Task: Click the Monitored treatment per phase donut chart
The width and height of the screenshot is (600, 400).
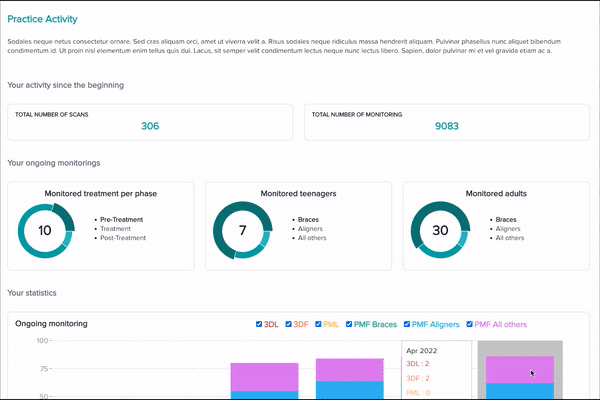Action: (46, 230)
